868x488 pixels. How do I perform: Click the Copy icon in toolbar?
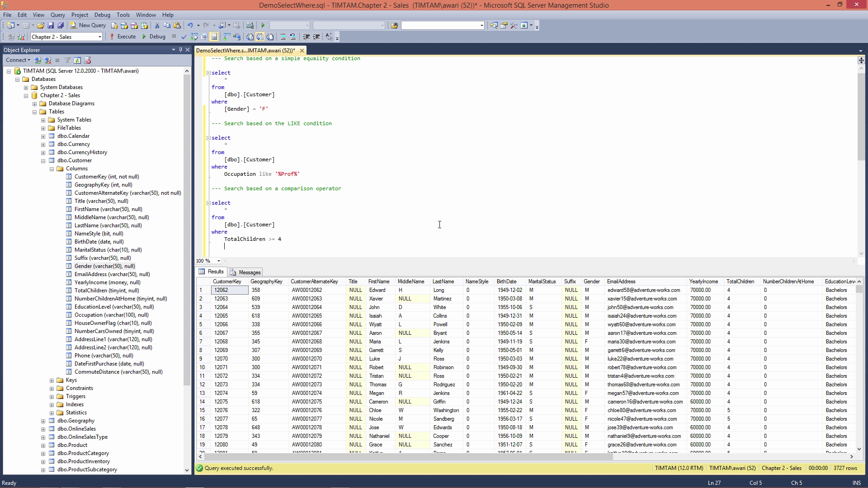pos(167,25)
